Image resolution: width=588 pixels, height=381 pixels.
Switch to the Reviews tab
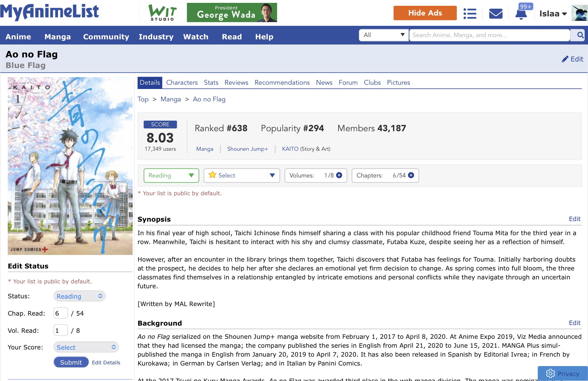(x=236, y=83)
